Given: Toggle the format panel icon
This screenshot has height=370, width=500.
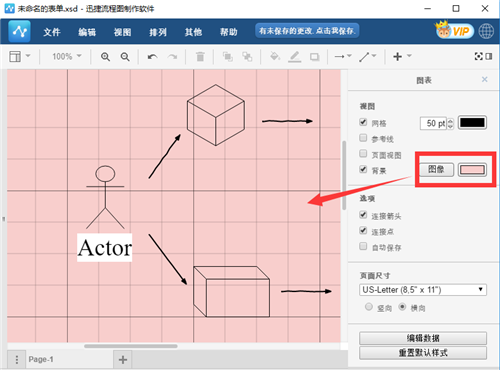Looking at the screenshot, I should click(489, 56).
